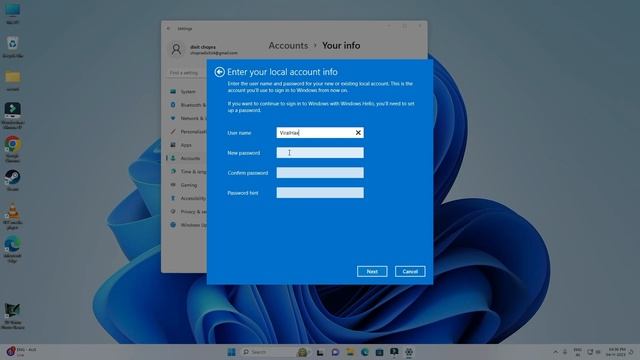
Task: Open the yellow folder on the desktop
Action: pyautogui.click(x=13, y=80)
